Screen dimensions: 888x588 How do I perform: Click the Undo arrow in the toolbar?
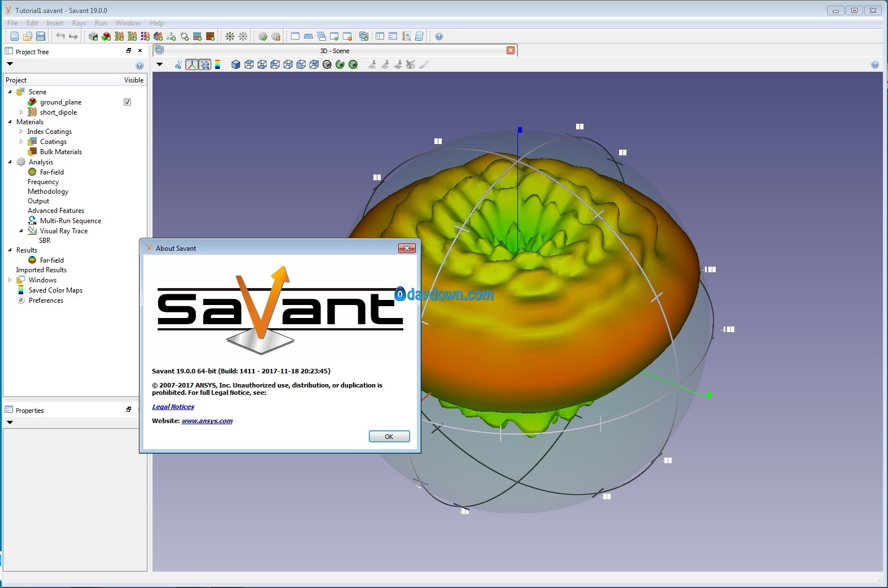tap(60, 36)
